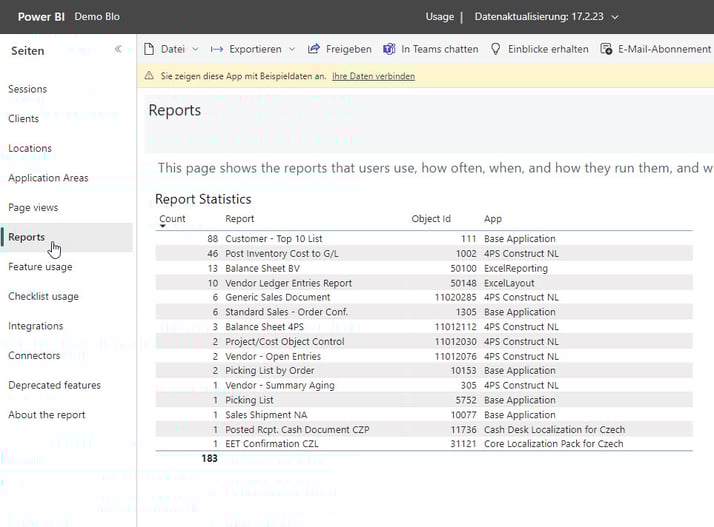The height and width of the screenshot is (527, 714).
Task: Expand the Exportieren dropdown chevron
Action: (292, 49)
